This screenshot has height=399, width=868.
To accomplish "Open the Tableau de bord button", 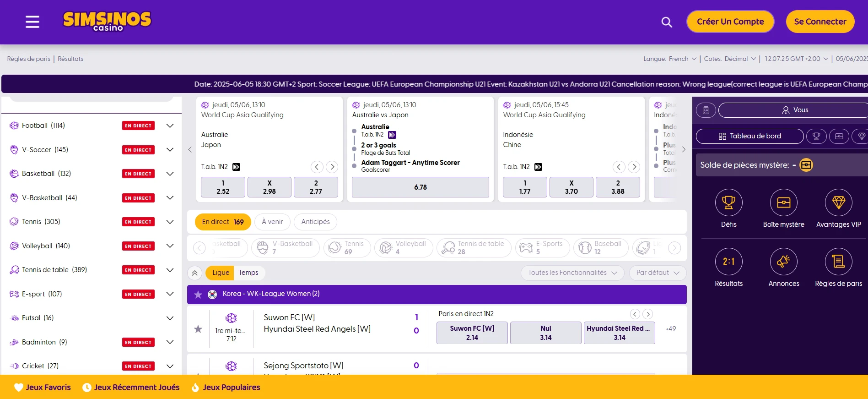I will coord(749,136).
